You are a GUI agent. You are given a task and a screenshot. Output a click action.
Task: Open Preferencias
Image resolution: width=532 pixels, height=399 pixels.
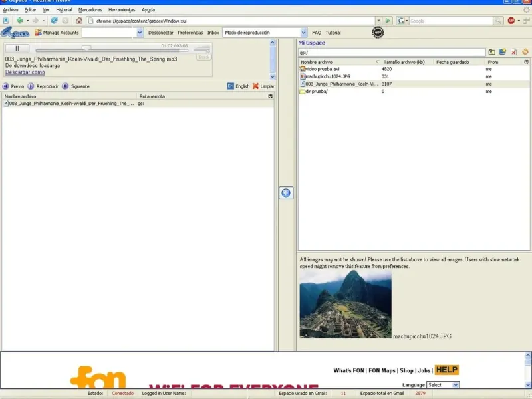pos(190,33)
